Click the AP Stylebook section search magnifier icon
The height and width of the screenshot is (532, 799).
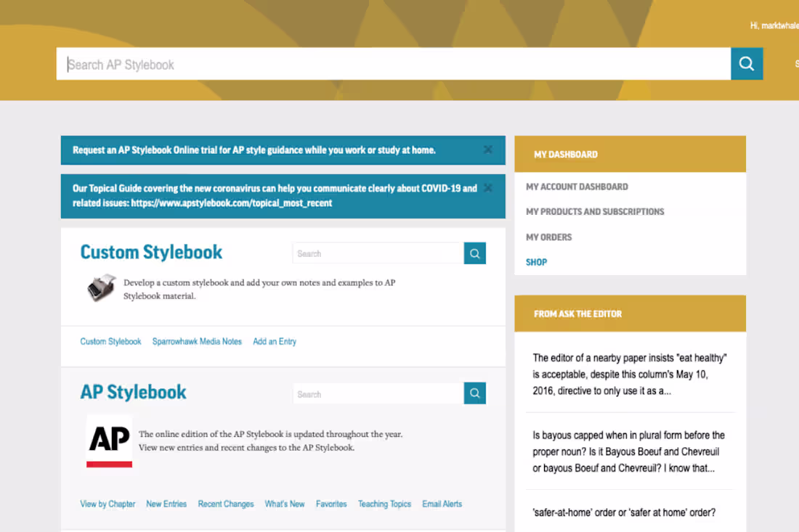pyautogui.click(x=474, y=393)
